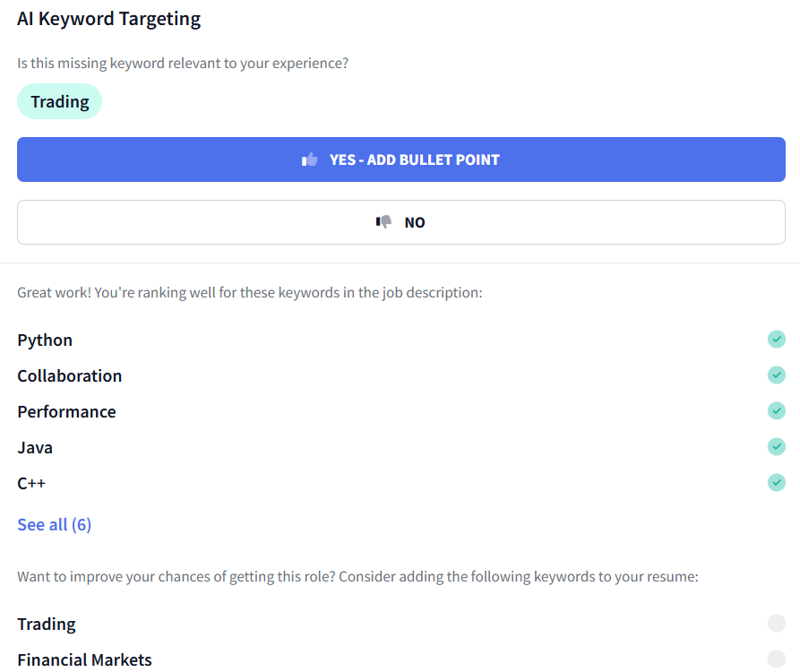The image size is (800, 672).
Task: Click the gray circle beside Financial Markets
Action: click(777, 659)
